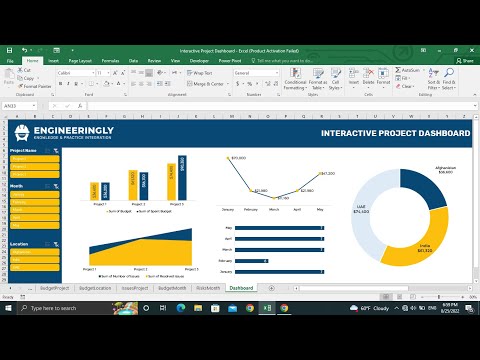Toggle Bold formatting
The height and width of the screenshot is (360, 480).
tap(60, 84)
